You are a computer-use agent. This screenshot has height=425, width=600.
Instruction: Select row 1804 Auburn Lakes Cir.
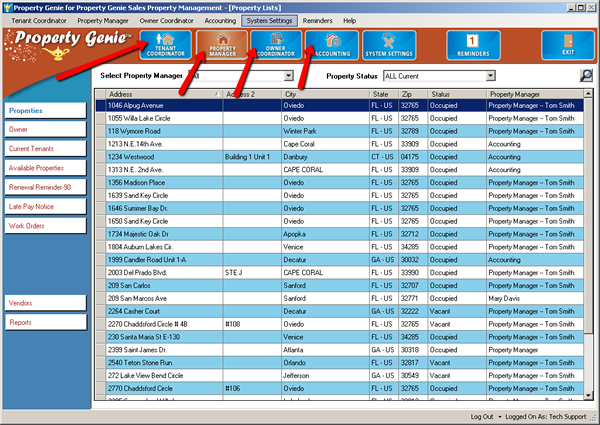pyautogui.click(x=339, y=247)
